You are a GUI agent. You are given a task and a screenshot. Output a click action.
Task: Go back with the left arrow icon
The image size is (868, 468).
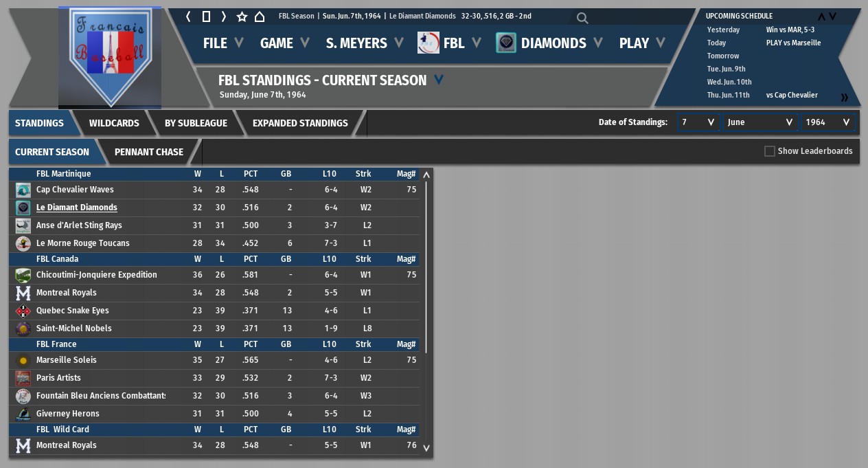tap(188, 16)
